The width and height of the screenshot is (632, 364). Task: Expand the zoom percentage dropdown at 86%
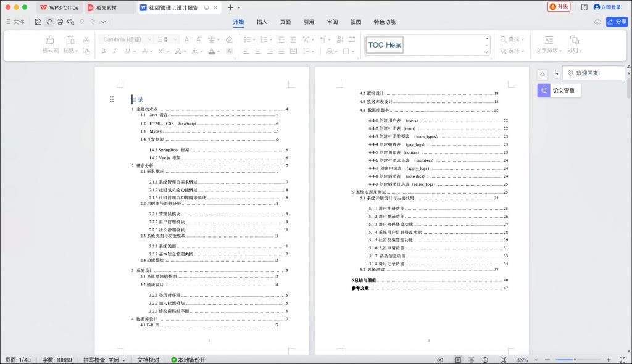pyautogui.click(x=536, y=360)
